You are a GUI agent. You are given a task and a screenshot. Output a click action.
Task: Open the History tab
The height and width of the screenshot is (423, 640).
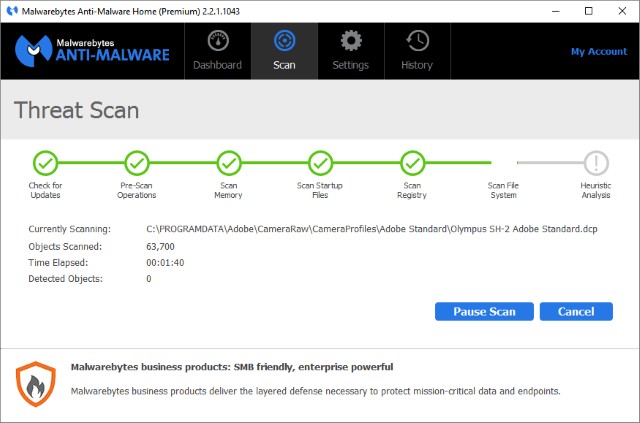[x=417, y=50]
